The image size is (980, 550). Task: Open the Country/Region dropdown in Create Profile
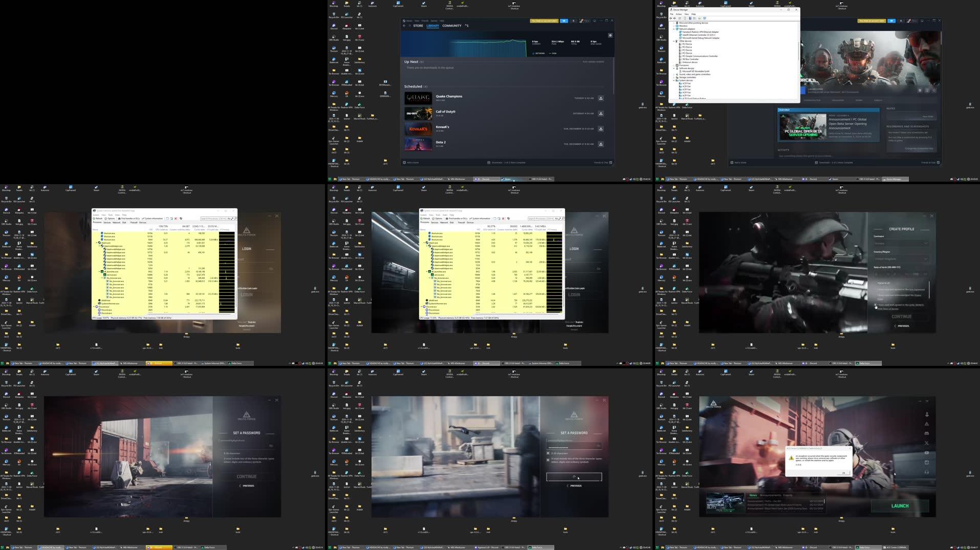click(x=901, y=259)
